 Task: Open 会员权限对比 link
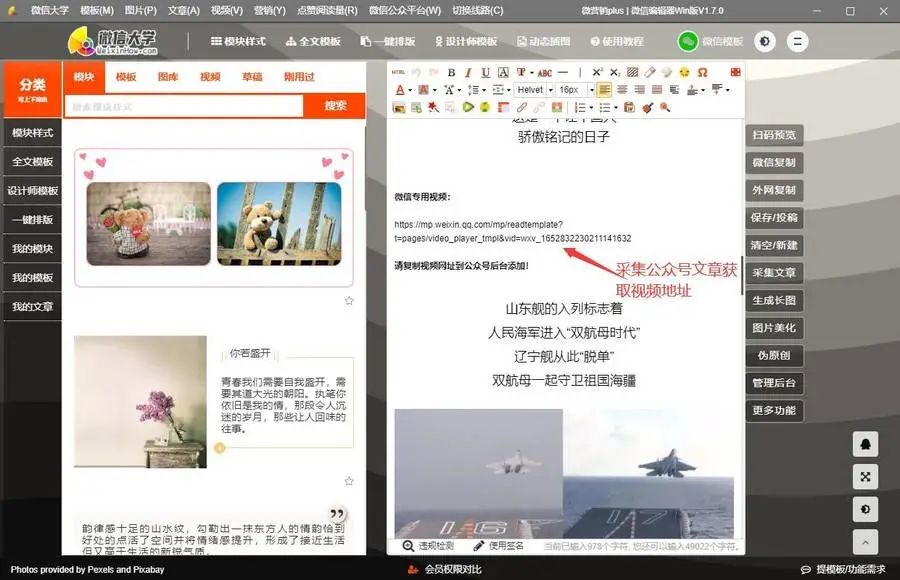point(445,569)
